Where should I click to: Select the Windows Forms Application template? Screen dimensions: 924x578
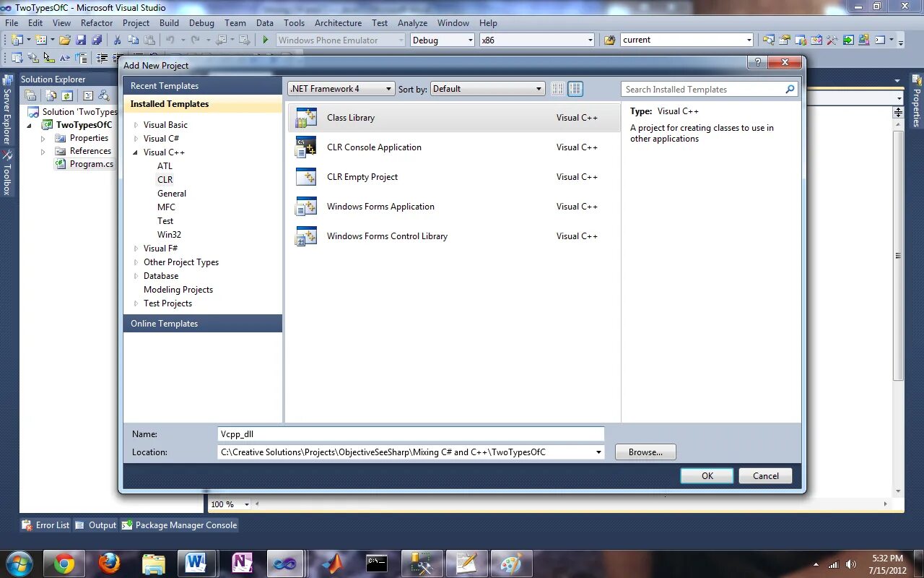click(x=453, y=207)
